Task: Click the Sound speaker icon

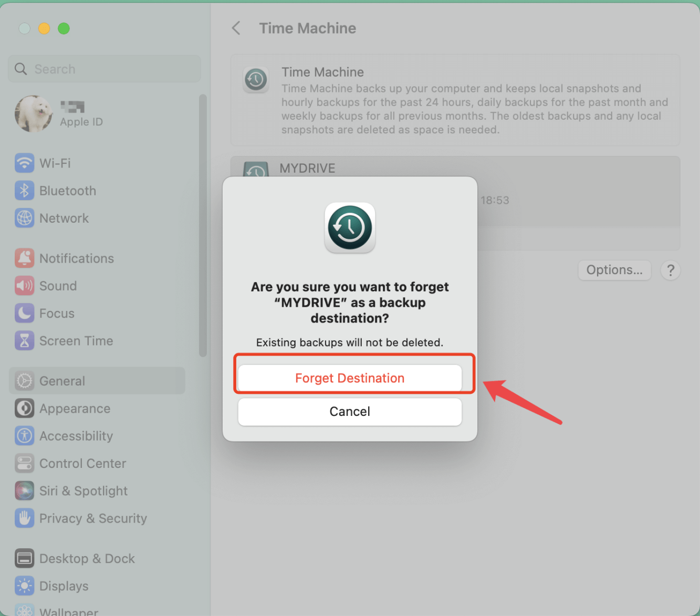Action: tap(24, 286)
